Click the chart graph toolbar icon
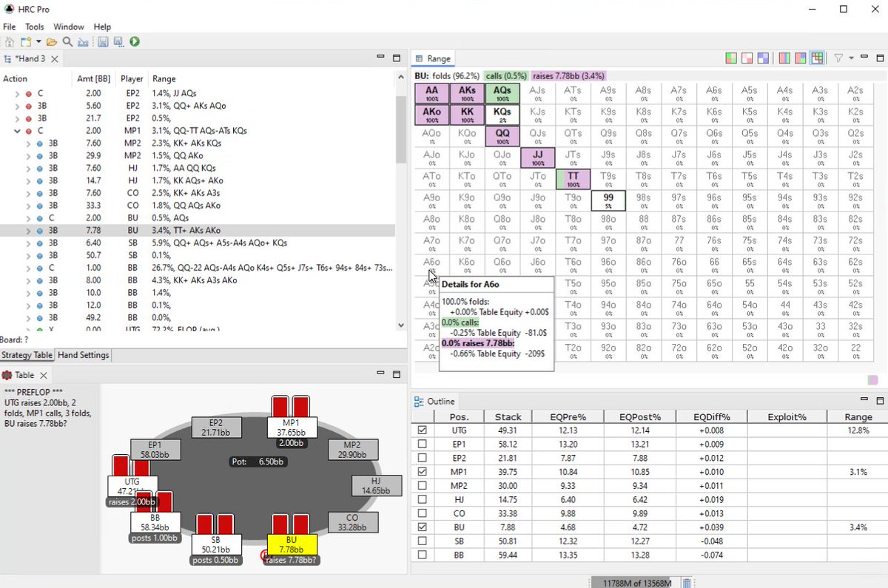This screenshot has width=888, height=588. 83,42
